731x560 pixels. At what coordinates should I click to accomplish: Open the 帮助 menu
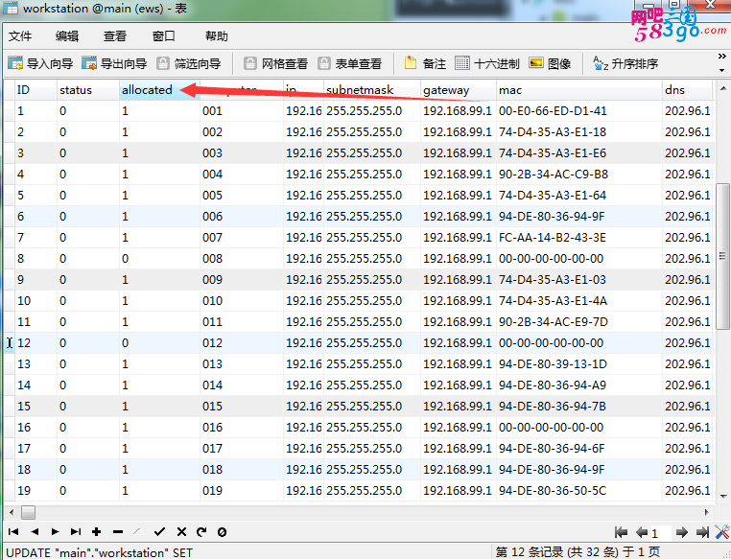217,36
